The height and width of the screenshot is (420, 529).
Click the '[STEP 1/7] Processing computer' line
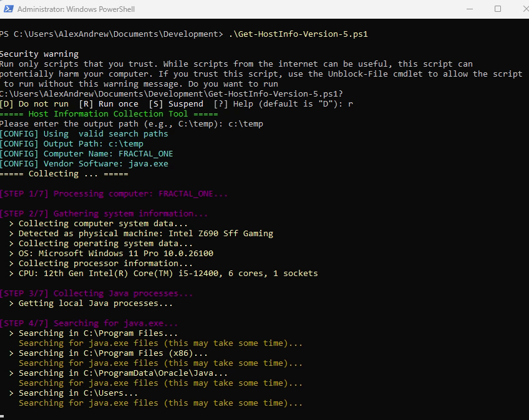[x=114, y=194]
